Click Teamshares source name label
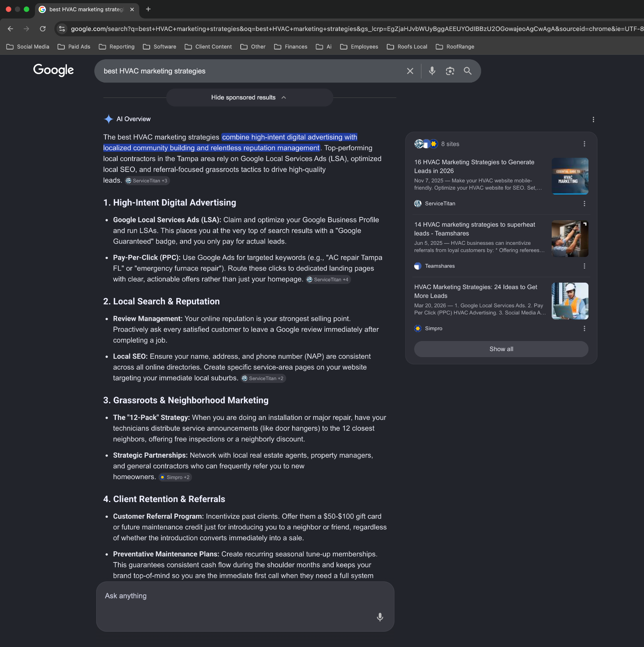644x647 pixels. (440, 266)
